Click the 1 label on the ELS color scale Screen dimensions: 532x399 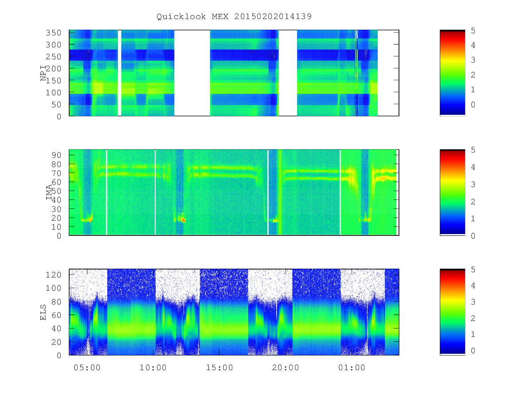473,334
